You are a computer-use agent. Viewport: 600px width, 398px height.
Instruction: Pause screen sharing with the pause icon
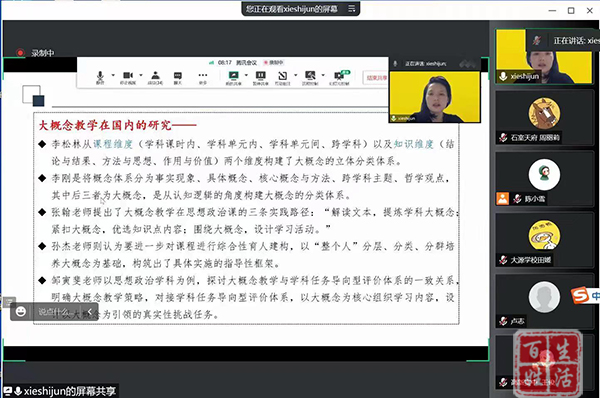[261, 77]
